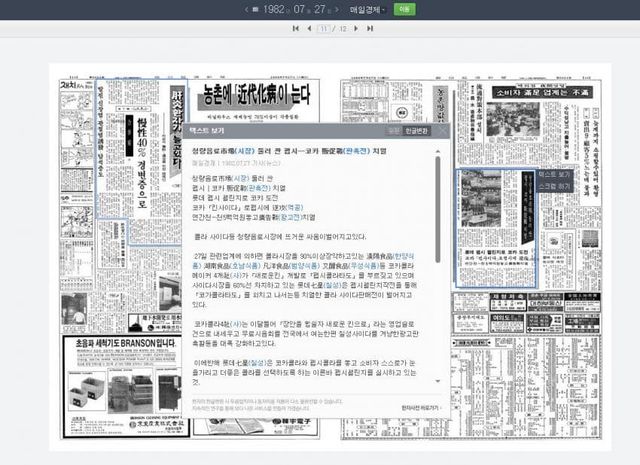The width and height of the screenshot is (640, 465).
Task: Click the current page number field
Action: click(324, 29)
